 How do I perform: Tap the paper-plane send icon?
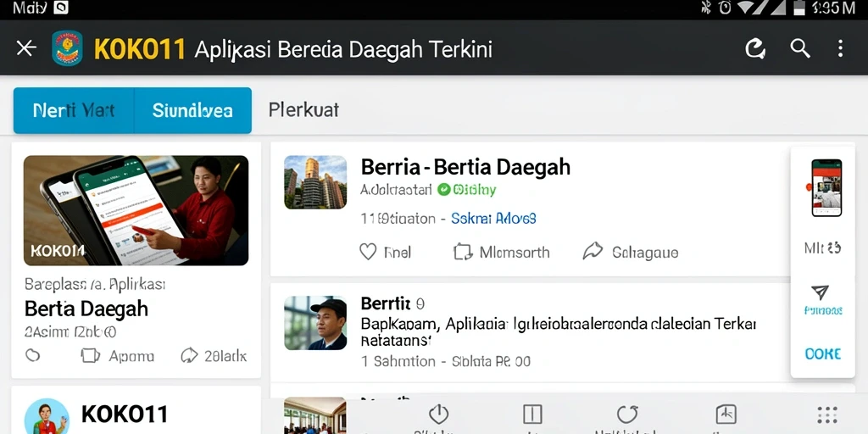tap(820, 292)
